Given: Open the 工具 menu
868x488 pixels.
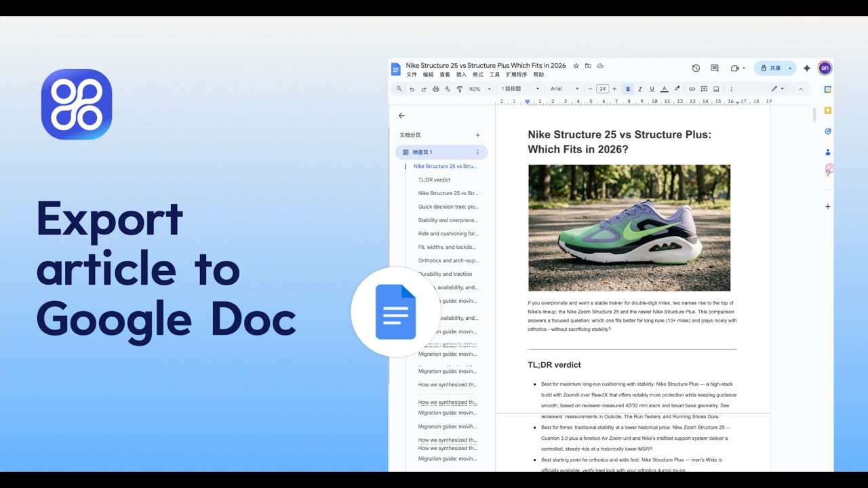Looking at the screenshot, I should point(494,75).
